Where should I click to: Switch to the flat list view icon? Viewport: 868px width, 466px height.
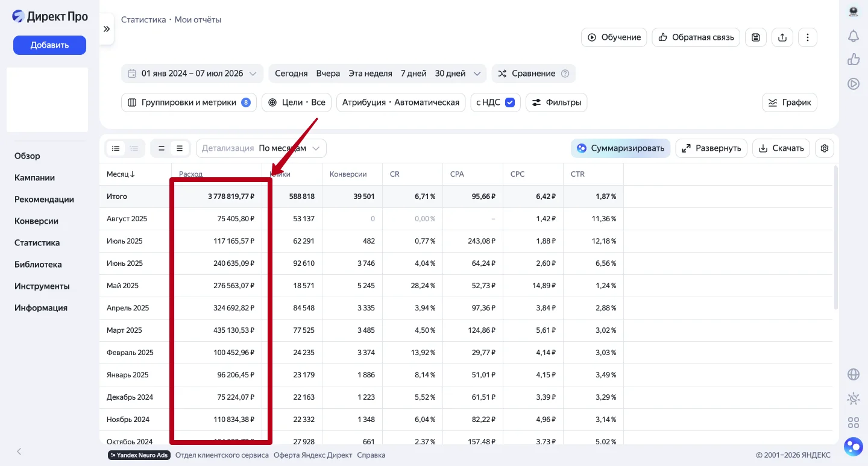point(116,148)
